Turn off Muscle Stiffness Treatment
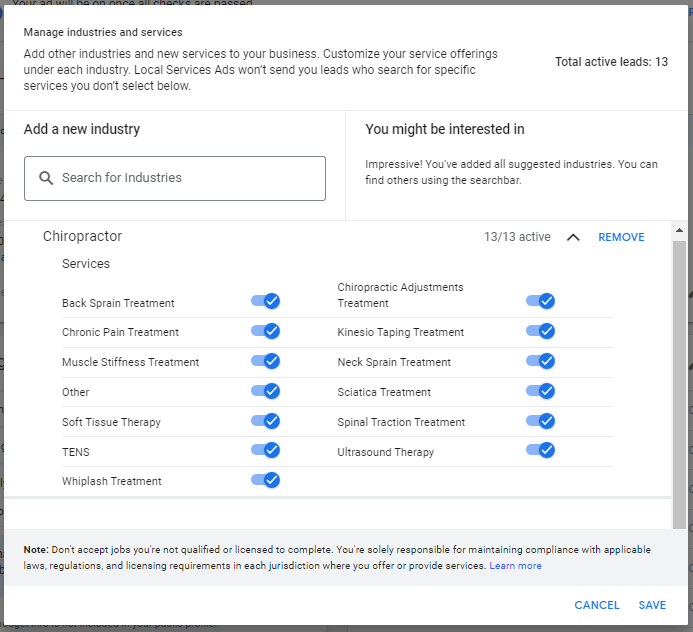693x632 pixels. pos(265,362)
